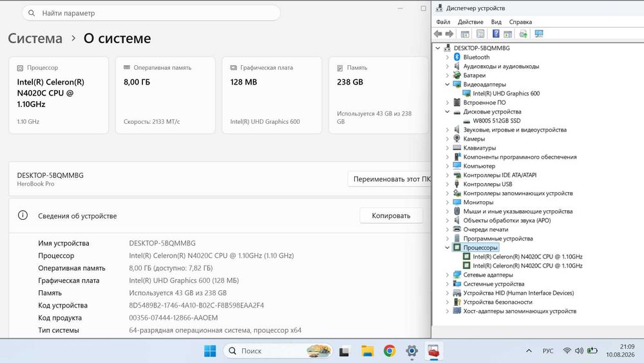Click the scan for hardware changes monitor icon
Screen dimensions: 644x363
point(539,34)
